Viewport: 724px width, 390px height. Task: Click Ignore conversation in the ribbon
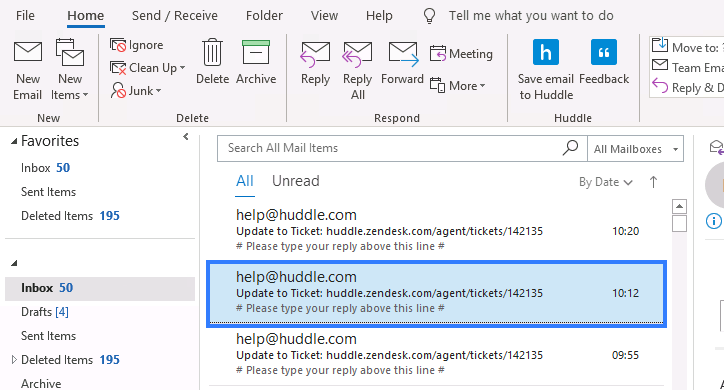137,45
